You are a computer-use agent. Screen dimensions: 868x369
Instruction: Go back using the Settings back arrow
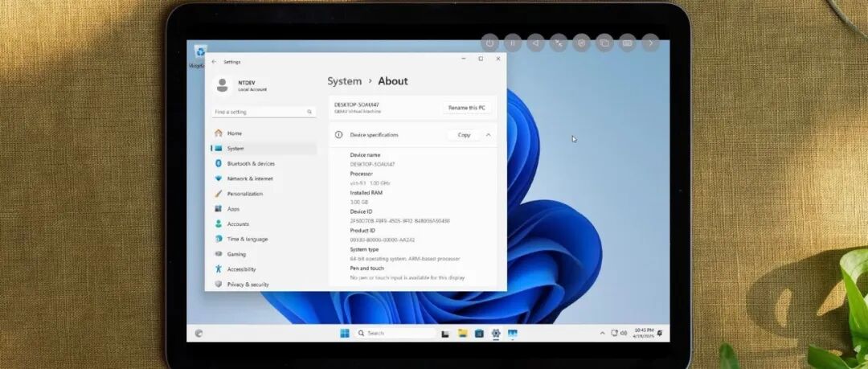[215, 62]
